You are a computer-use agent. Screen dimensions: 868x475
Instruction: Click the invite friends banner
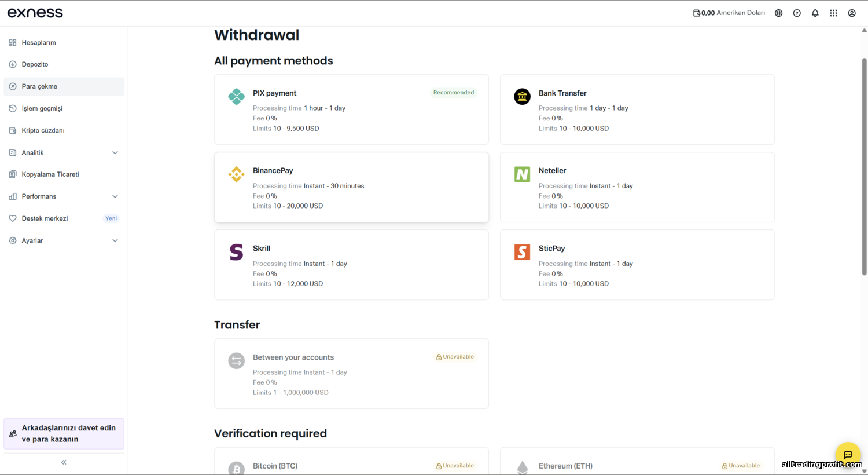[64, 433]
